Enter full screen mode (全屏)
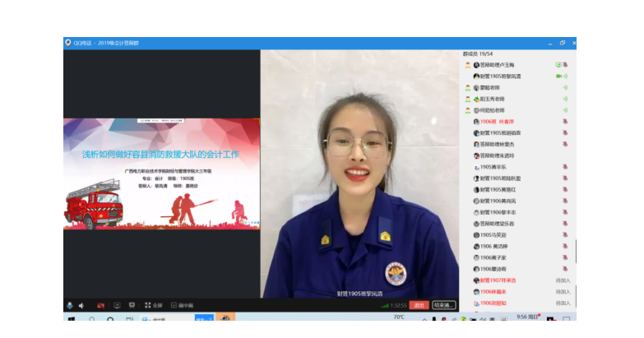644x338 pixels. (154, 305)
